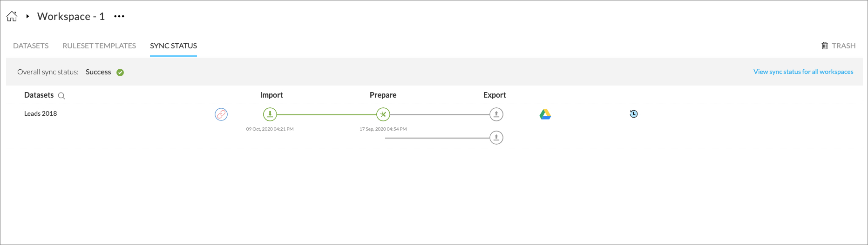Click the Prepare stage icon
868x245 pixels.
click(x=383, y=114)
